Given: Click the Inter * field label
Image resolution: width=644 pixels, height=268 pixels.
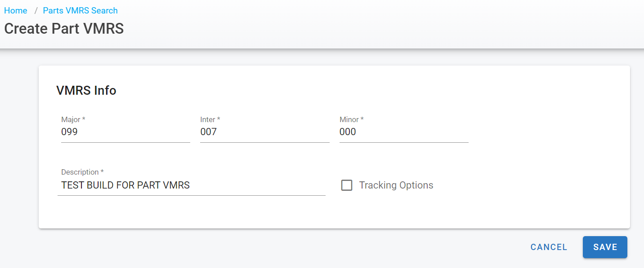Looking at the screenshot, I should point(210,120).
